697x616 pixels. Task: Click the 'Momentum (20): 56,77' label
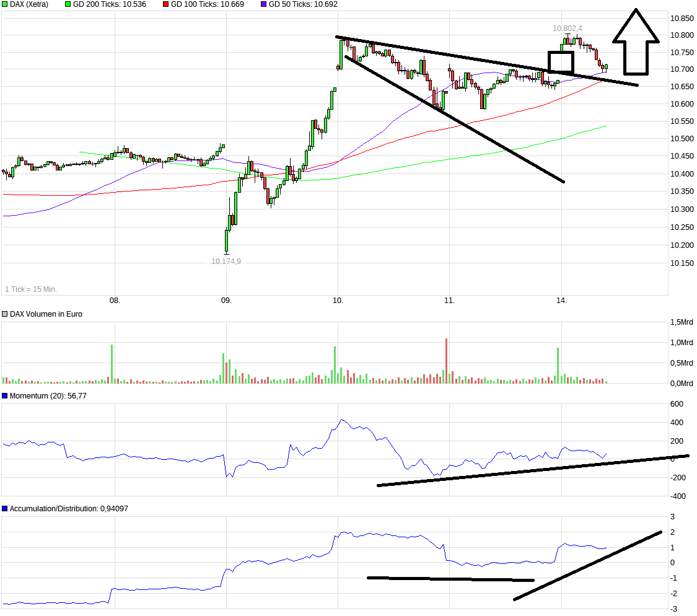click(48, 396)
